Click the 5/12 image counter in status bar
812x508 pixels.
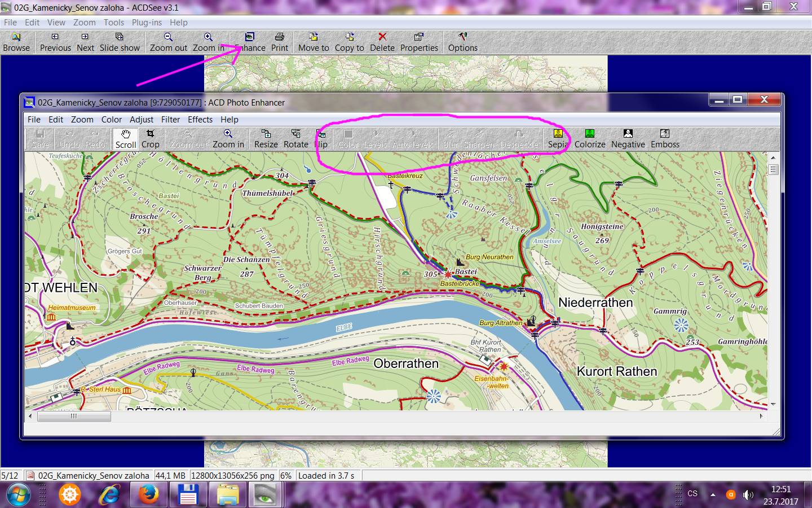10,475
